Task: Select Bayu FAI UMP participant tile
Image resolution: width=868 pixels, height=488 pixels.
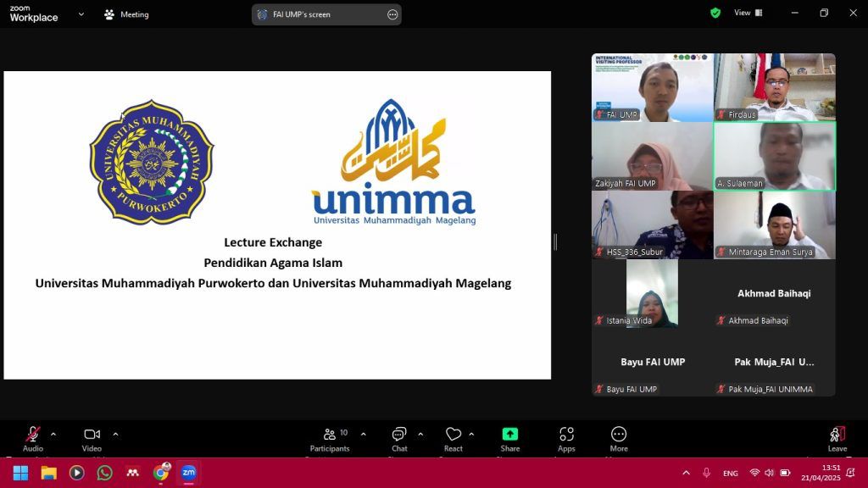Action: (652, 362)
